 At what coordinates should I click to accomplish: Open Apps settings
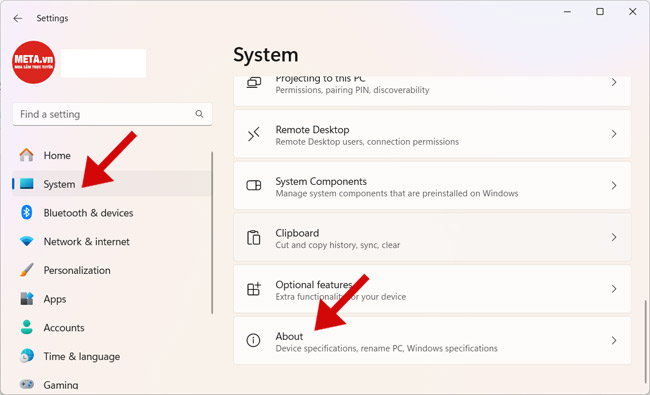[112, 299]
